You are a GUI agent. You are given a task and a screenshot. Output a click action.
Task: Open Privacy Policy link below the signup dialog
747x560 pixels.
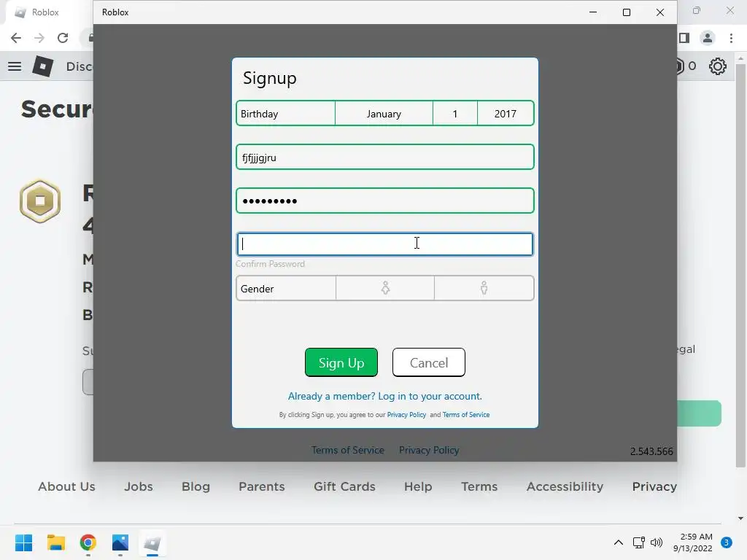pyautogui.click(x=429, y=450)
